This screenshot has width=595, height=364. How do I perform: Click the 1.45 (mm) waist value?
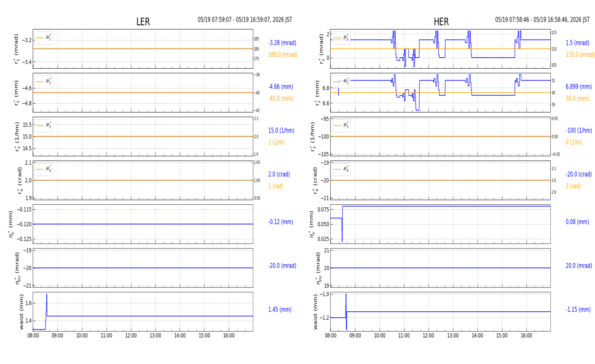(x=280, y=310)
